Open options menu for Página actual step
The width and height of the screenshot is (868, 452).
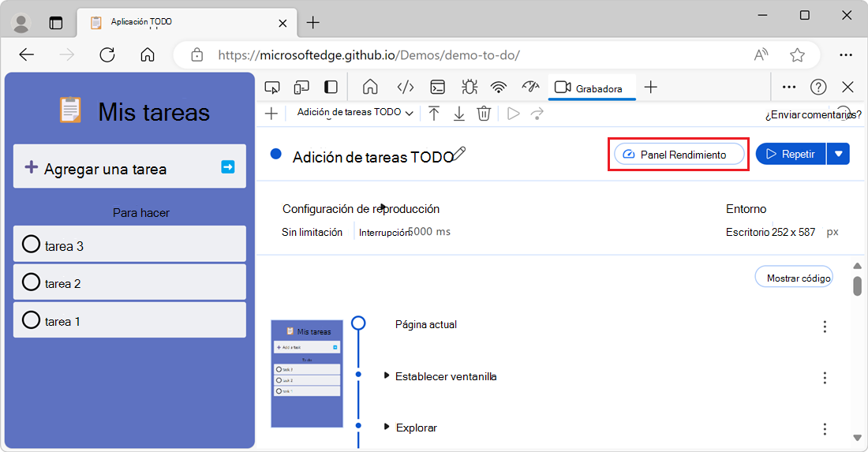pyautogui.click(x=825, y=327)
